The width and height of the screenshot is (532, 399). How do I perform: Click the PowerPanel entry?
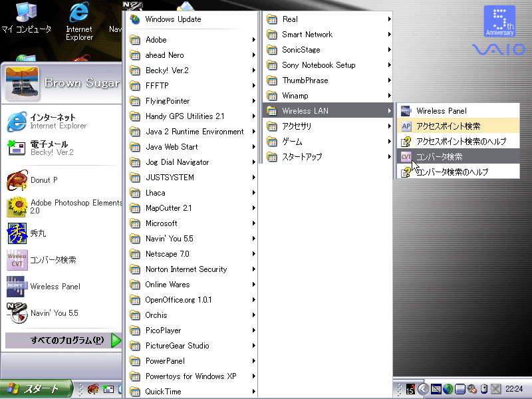pyautogui.click(x=192, y=361)
